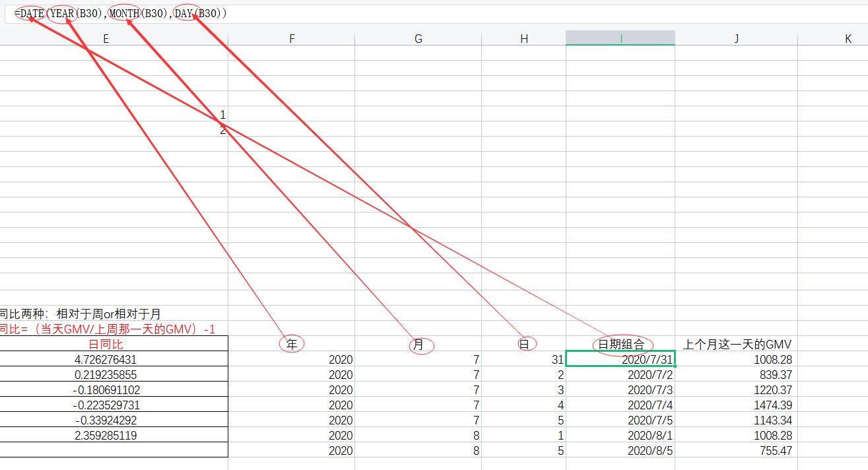Select 1008.28 in the 2020/7/31 row
868x470 pixels.
click(737, 360)
